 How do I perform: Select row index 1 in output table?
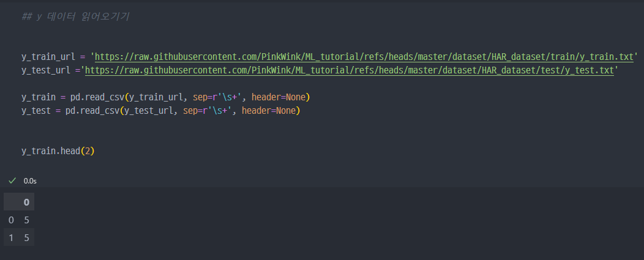(x=11, y=238)
